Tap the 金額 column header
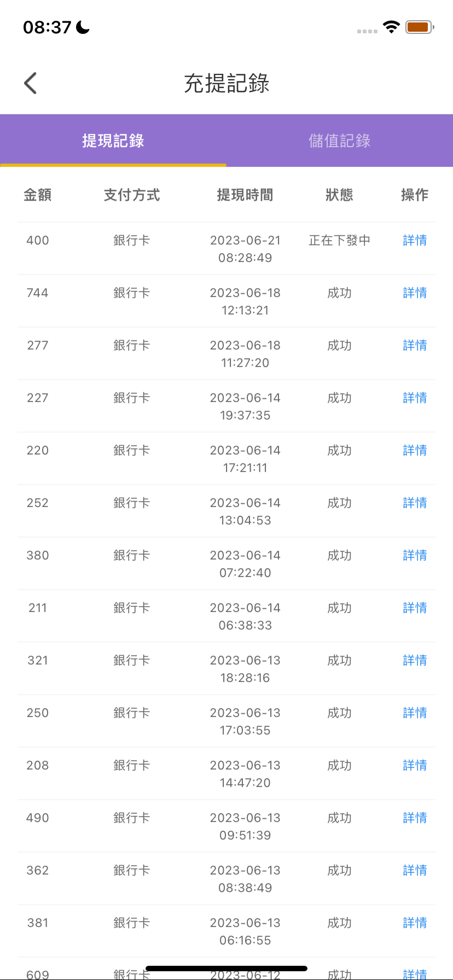The image size is (453, 980). [x=38, y=195]
